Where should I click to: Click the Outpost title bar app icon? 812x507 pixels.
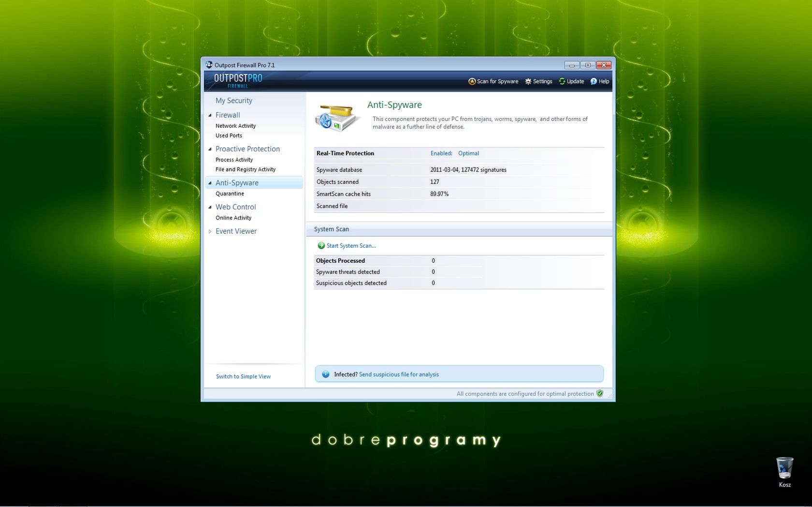click(209, 65)
